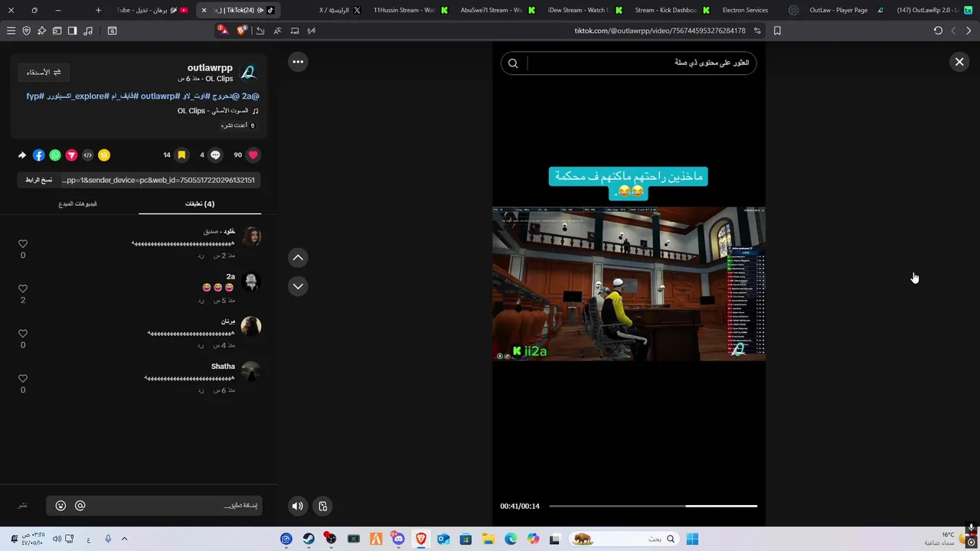Post the comment with the نشر button
980x551 pixels.
(x=23, y=506)
